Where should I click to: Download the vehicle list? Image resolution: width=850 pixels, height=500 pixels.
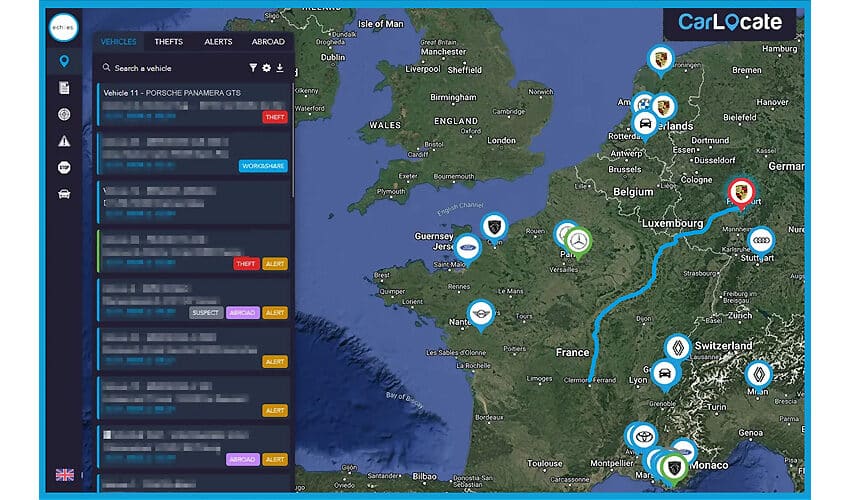click(280, 68)
